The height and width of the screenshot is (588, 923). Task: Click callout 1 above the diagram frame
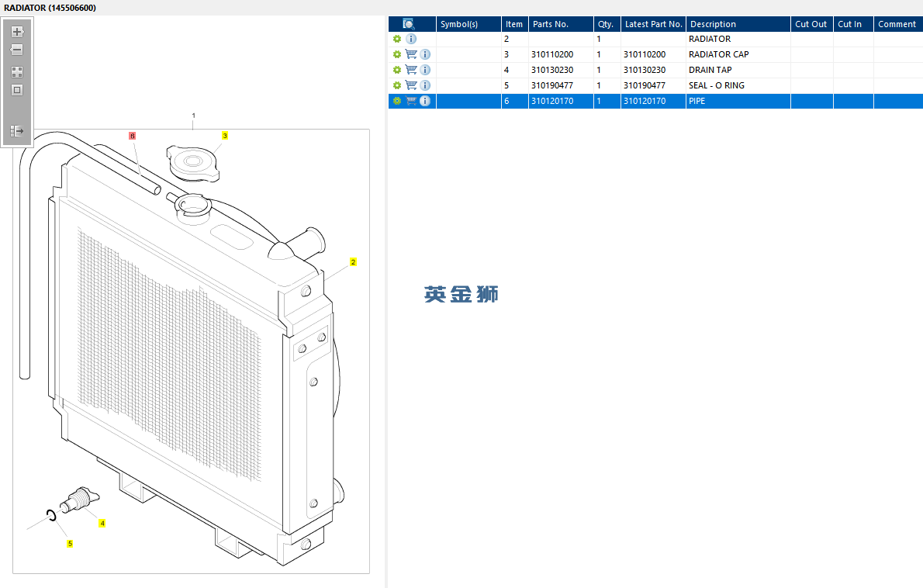pos(194,116)
